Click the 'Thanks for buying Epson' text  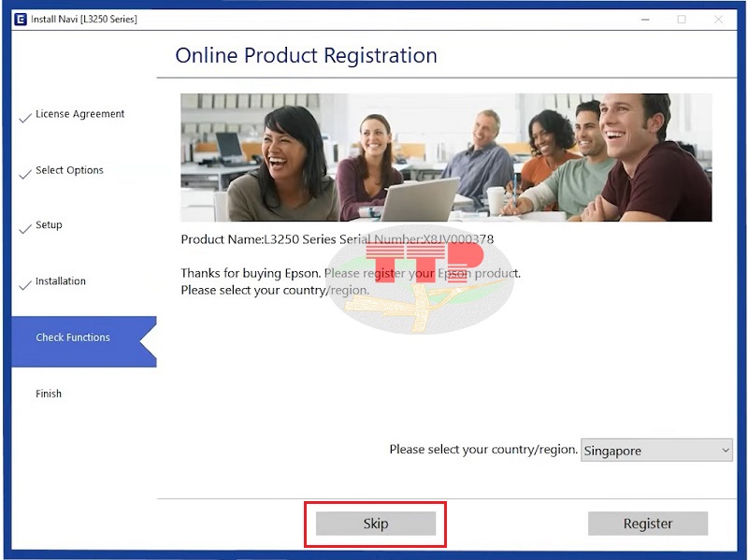pos(250,273)
